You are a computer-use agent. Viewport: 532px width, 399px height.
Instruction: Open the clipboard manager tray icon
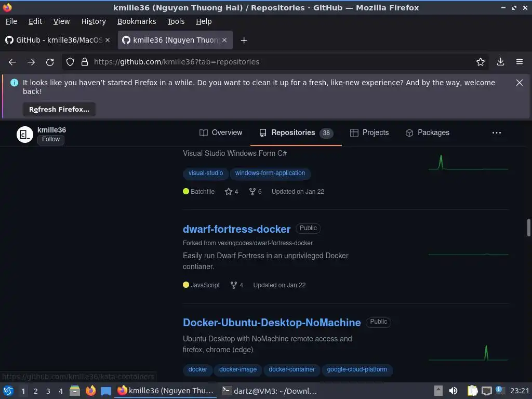click(x=472, y=391)
